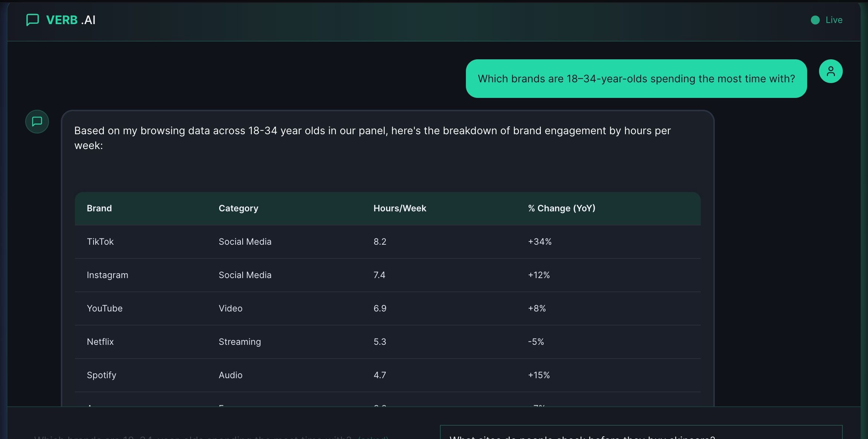The width and height of the screenshot is (868, 439).
Task: Click the Category column header
Action: 238,208
